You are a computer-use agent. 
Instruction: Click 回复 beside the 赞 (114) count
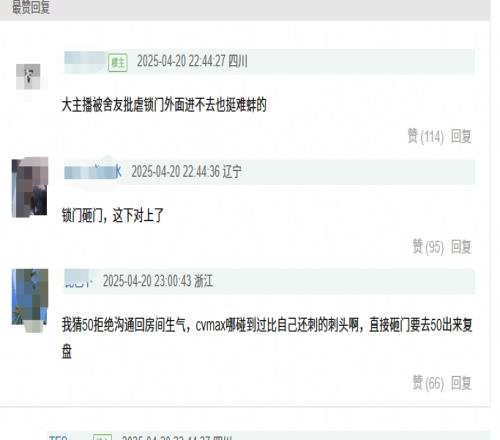(461, 136)
